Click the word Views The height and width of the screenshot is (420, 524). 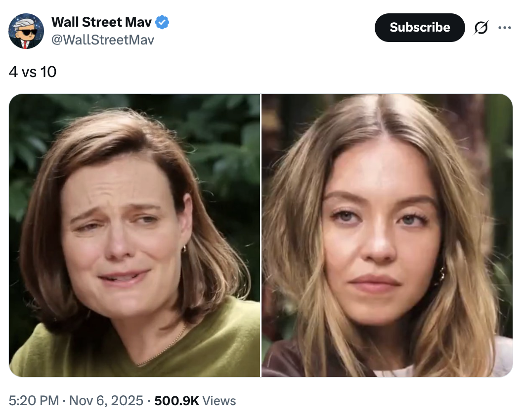(x=219, y=400)
